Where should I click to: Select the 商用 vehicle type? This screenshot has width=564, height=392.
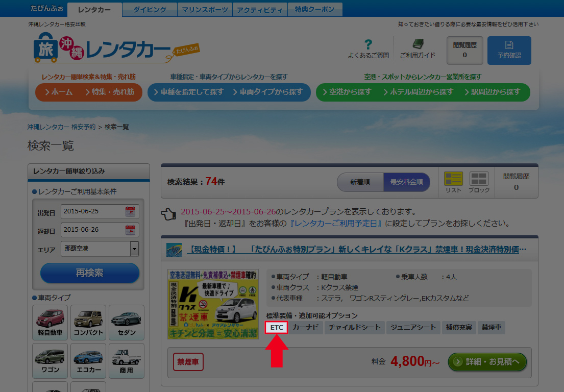127,361
